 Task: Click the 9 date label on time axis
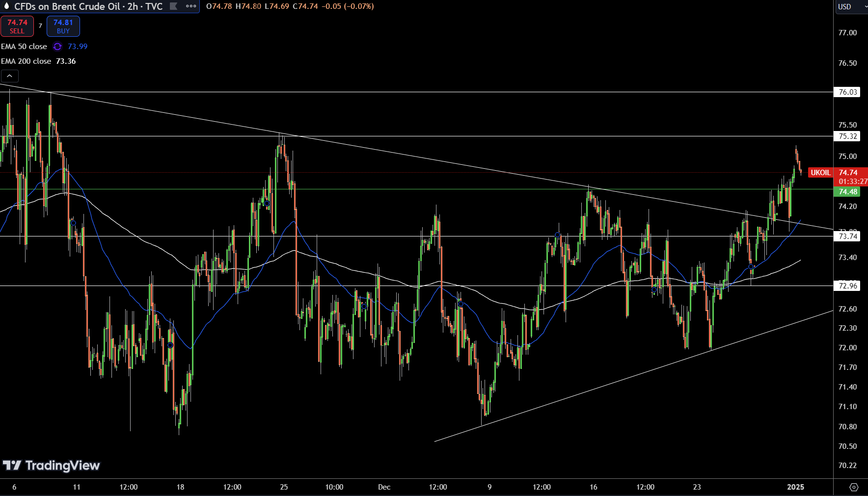tap(489, 487)
